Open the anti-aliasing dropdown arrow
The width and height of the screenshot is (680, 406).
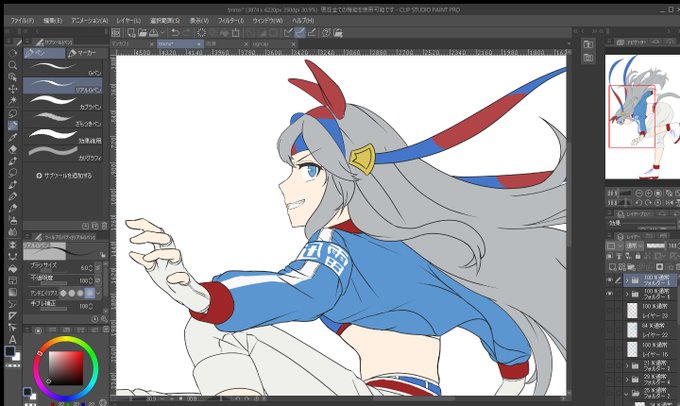point(98,293)
